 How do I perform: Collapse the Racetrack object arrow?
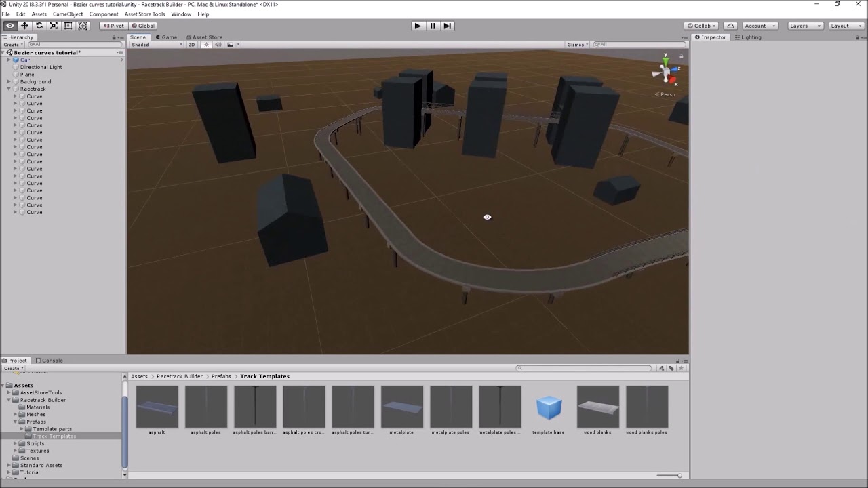coord(9,89)
